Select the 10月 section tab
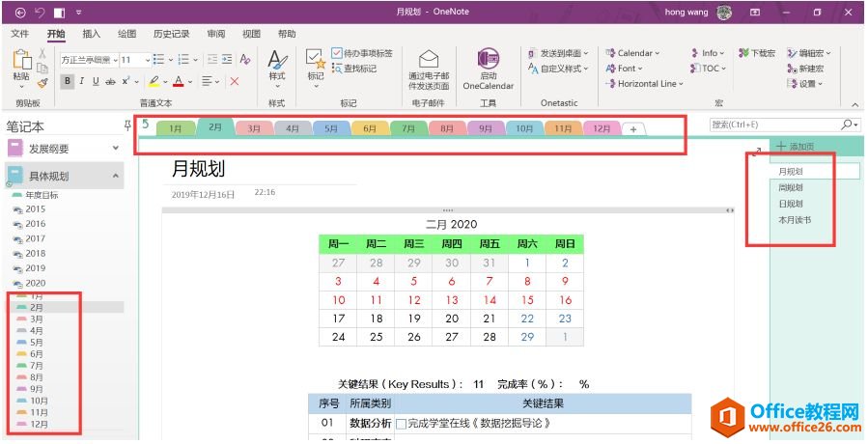 (524, 128)
